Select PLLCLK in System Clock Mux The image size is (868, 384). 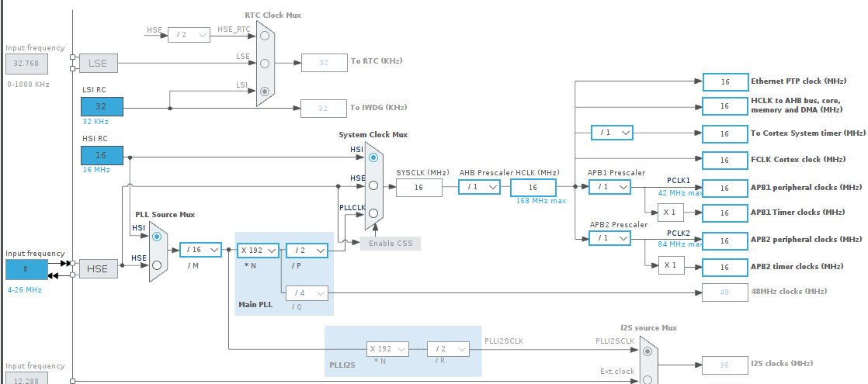click(x=374, y=213)
